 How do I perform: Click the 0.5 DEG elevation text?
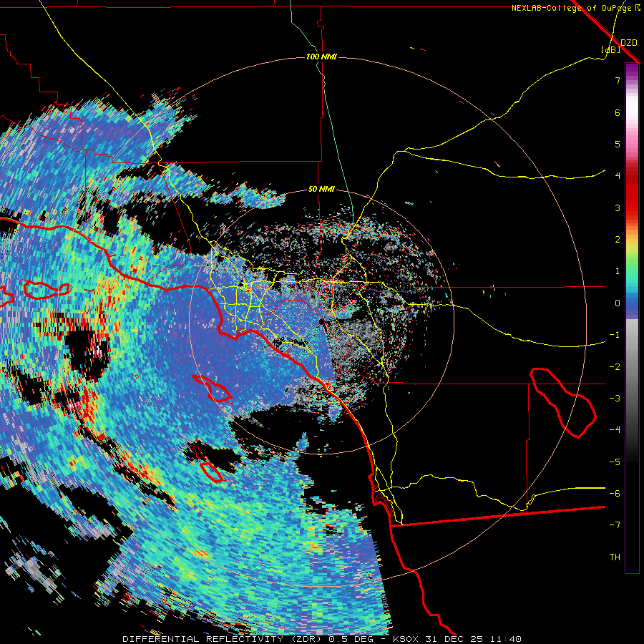pyautogui.click(x=351, y=639)
